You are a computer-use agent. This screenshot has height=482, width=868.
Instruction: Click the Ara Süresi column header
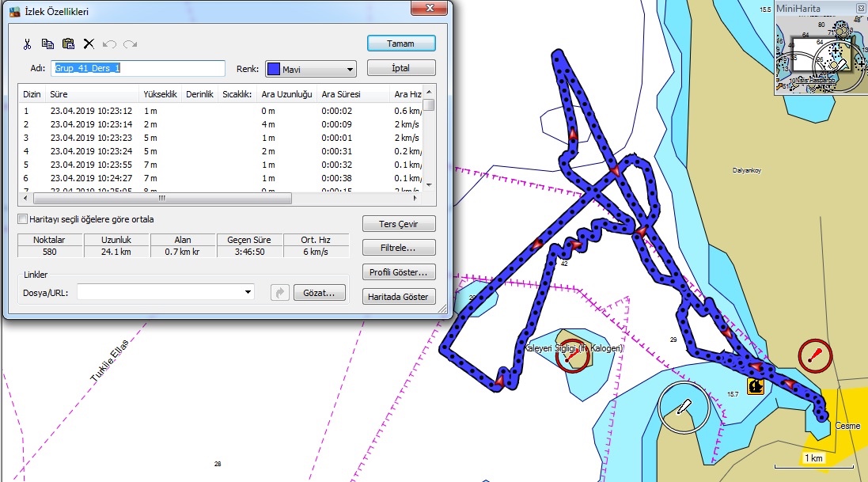pos(353,94)
